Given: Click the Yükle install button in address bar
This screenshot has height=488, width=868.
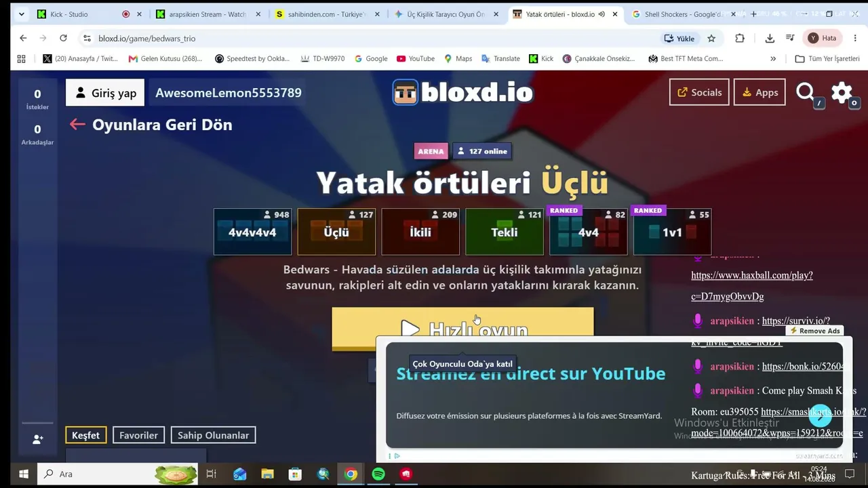Looking at the screenshot, I should click(679, 39).
